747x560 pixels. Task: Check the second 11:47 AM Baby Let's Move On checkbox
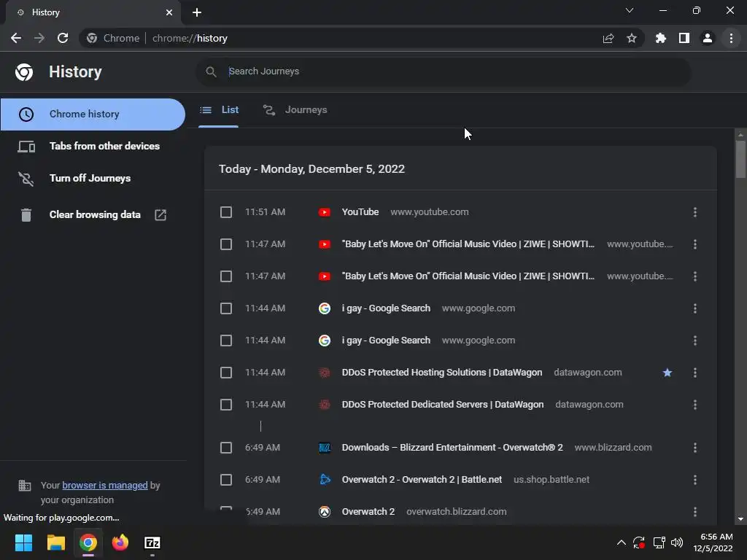pos(226,276)
